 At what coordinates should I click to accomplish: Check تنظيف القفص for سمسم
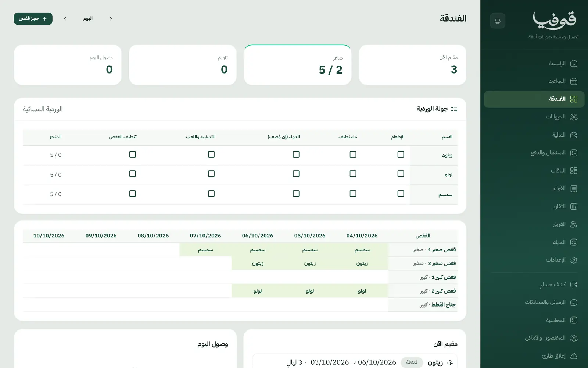(x=132, y=193)
